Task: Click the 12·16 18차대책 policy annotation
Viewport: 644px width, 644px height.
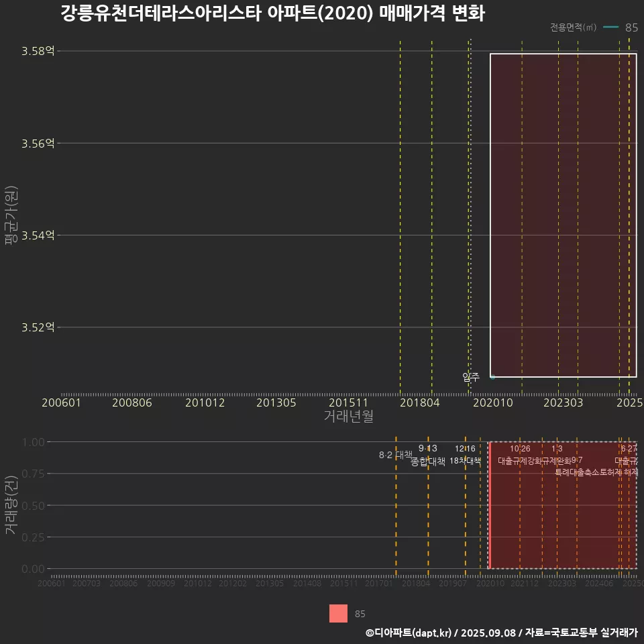Action: tap(465, 455)
